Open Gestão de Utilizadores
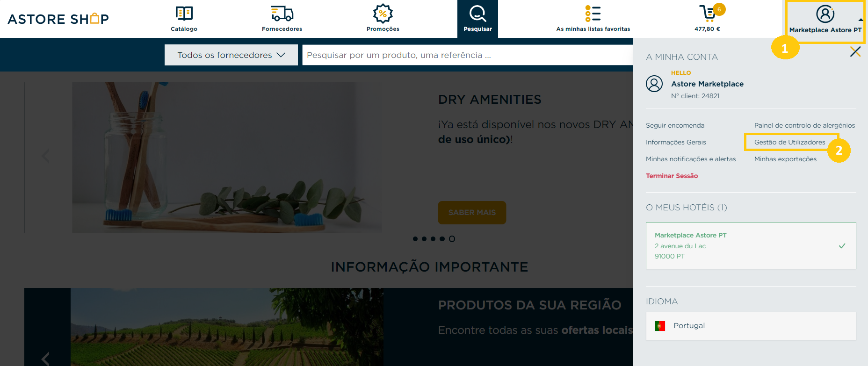 [x=789, y=142]
